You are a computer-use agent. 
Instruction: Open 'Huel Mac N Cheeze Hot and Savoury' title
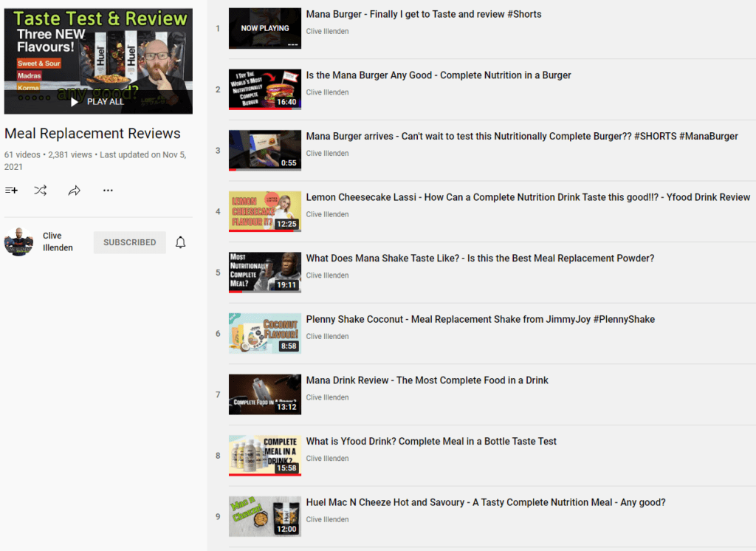pos(486,503)
